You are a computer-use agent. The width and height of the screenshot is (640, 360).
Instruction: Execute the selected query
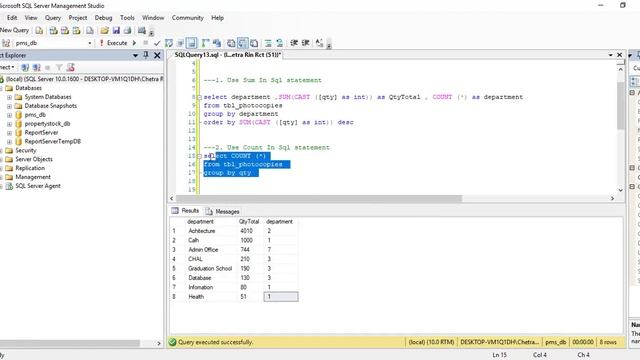tap(113, 43)
